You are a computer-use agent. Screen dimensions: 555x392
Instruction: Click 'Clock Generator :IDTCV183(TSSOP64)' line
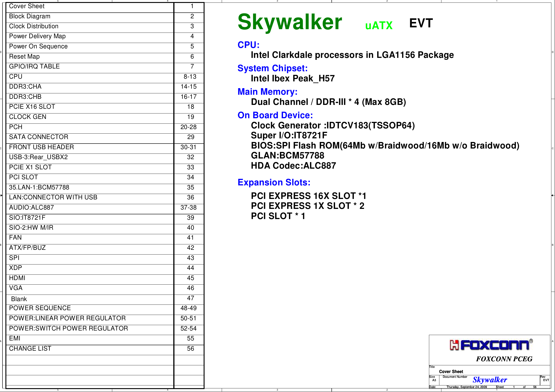(333, 126)
